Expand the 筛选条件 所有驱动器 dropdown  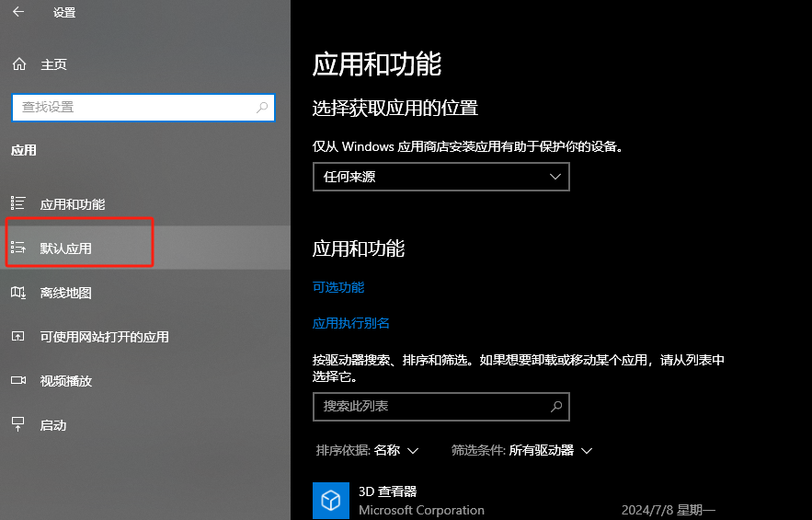[522, 450]
